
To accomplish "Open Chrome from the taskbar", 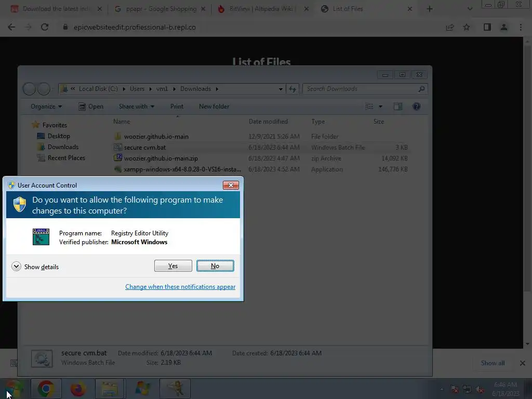I will [x=46, y=389].
